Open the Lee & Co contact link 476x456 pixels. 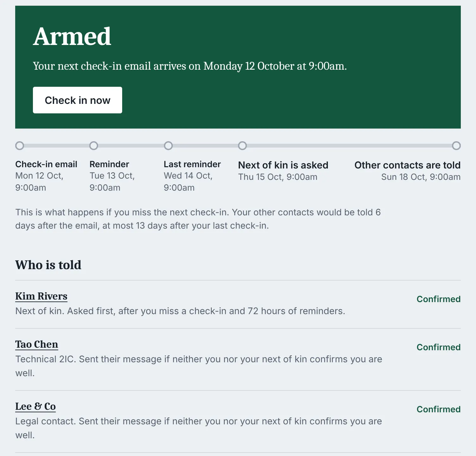(x=35, y=406)
